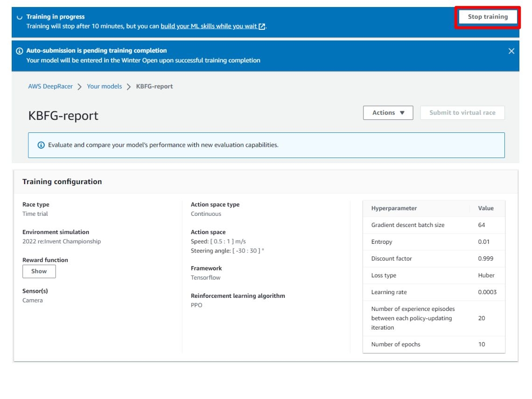This screenshot has width=532, height=399.
Task: Click Submit to virtual race button
Action: (x=462, y=113)
